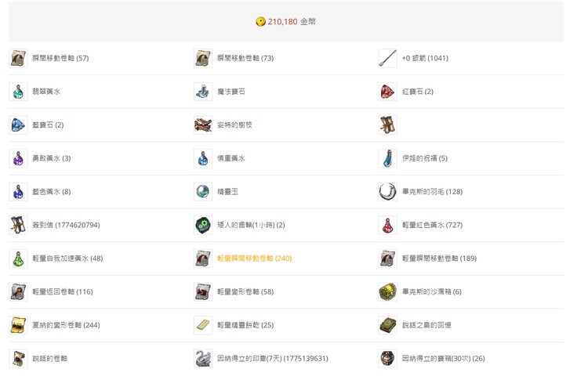Viewport: 588px width, 376px height.
Task: Click the 安特的樹枝 branch icon
Action: click(203, 125)
